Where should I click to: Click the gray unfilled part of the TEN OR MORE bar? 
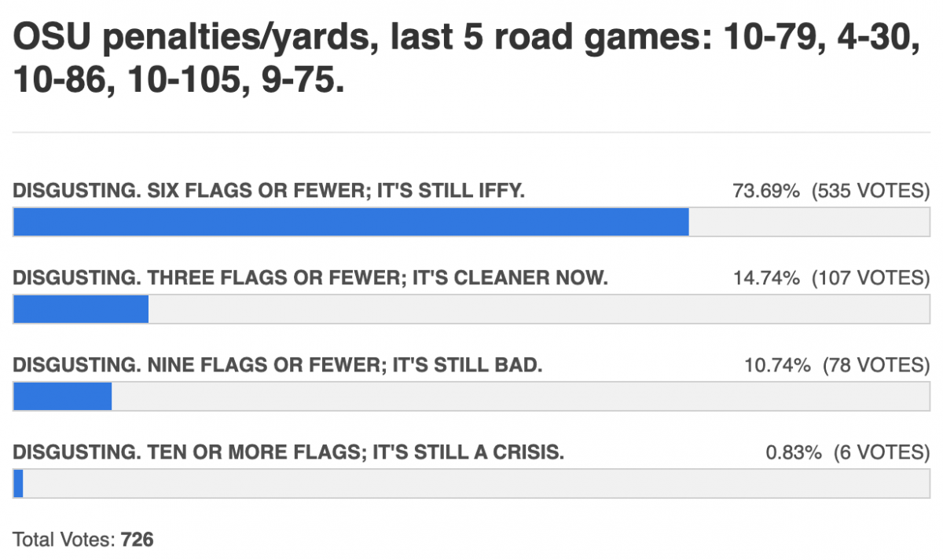coord(477,483)
